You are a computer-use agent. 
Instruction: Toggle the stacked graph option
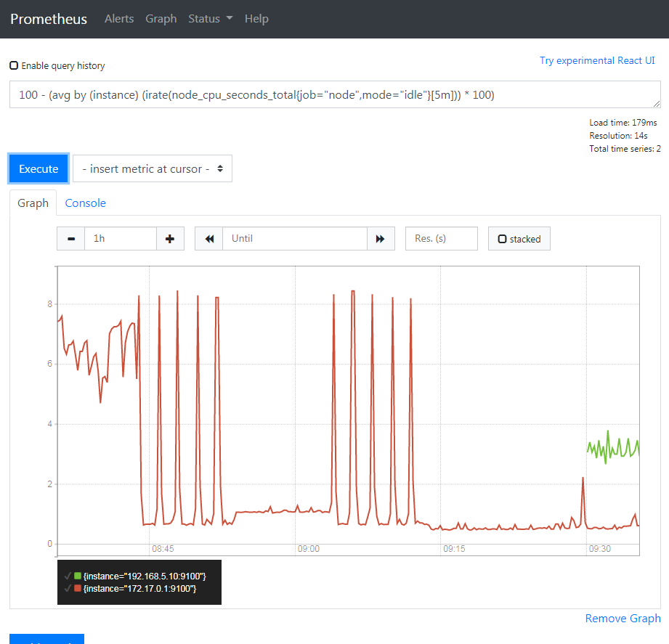519,238
